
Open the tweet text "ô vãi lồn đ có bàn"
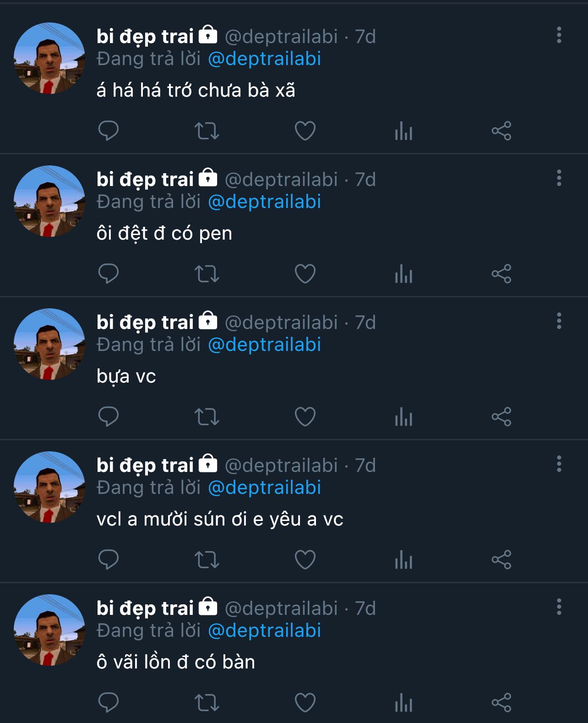coord(175,663)
